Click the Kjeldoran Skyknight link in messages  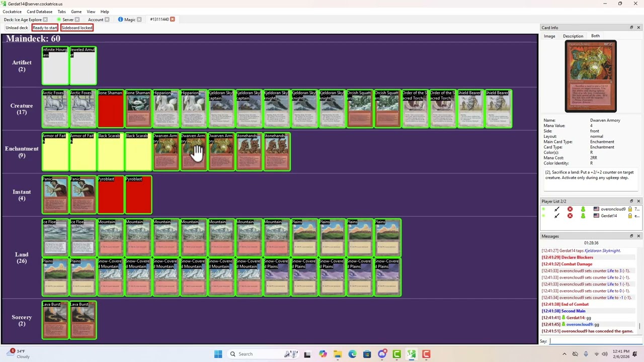pos(602,250)
